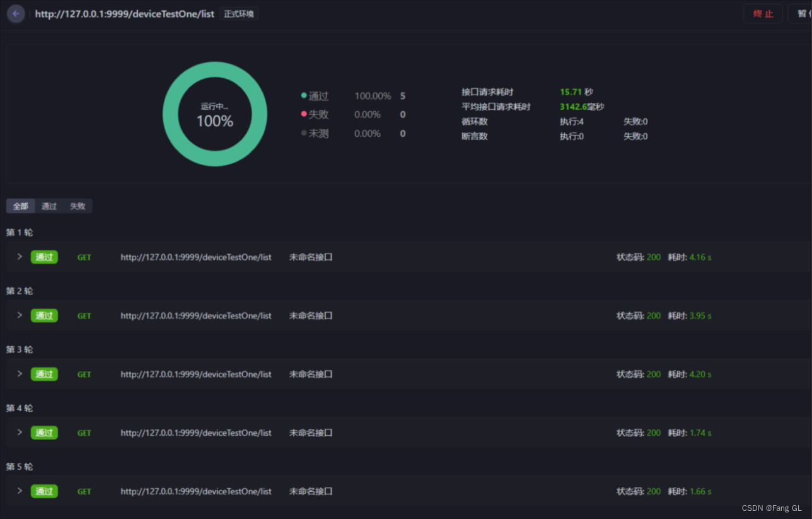812x519 pixels.
Task: Expand the round 3 request row
Action: (20, 374)
